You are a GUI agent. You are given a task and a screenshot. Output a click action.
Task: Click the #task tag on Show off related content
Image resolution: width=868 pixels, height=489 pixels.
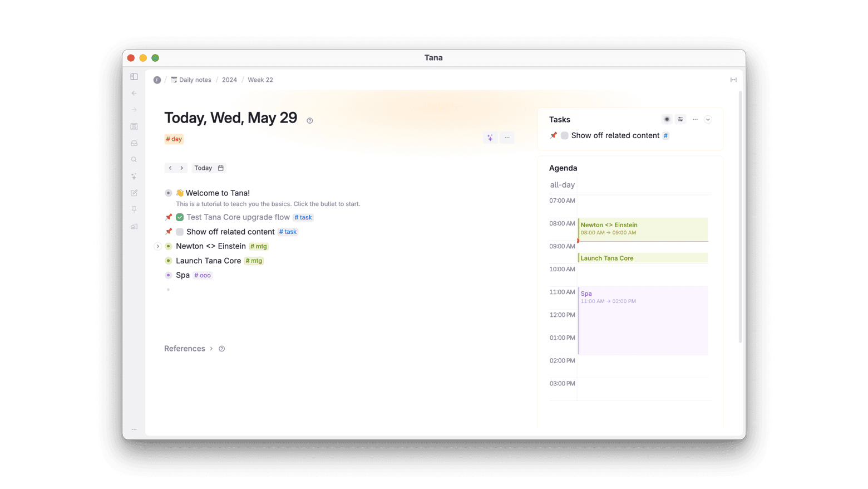click(288, 232)
